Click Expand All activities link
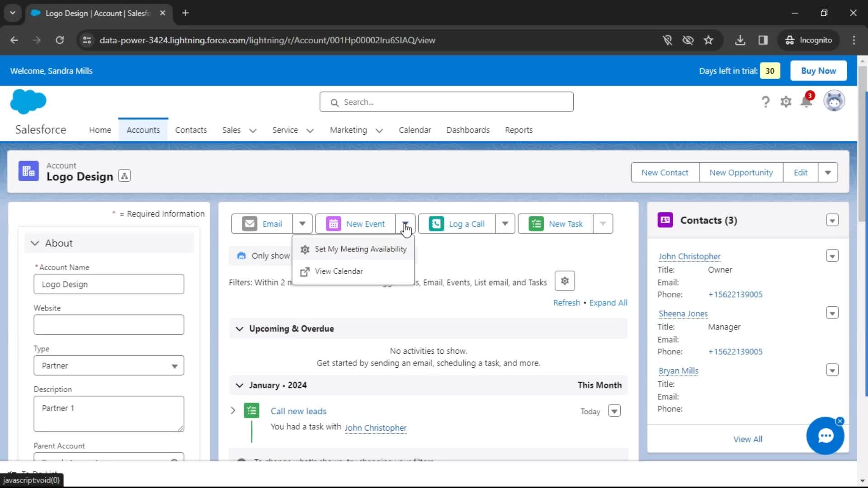 click(608, 303)
